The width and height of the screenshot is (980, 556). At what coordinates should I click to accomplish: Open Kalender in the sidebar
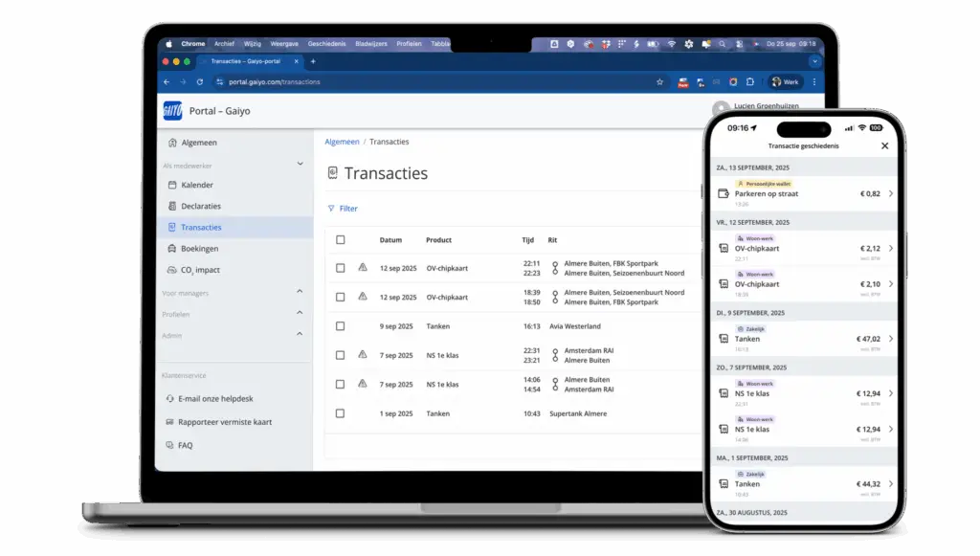190,185
